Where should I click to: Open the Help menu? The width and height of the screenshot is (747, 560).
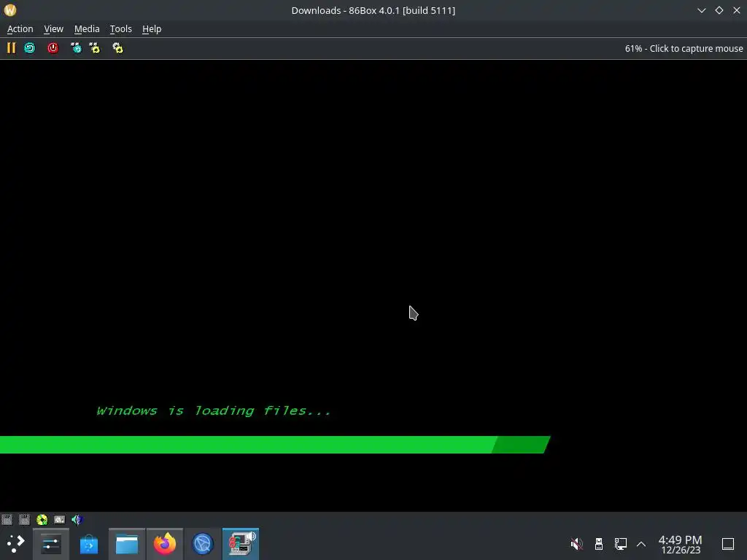pyautogui.click(x=152, y=29)
